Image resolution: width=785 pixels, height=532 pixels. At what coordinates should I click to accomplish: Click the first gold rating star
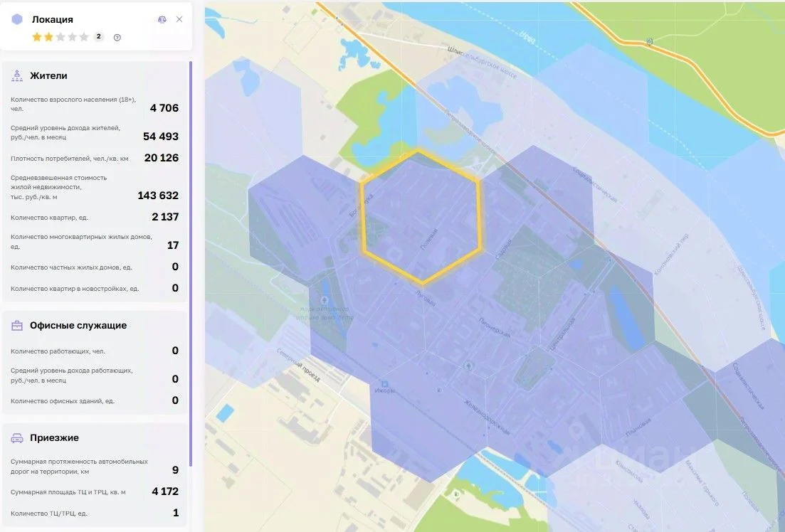(36, 36)
